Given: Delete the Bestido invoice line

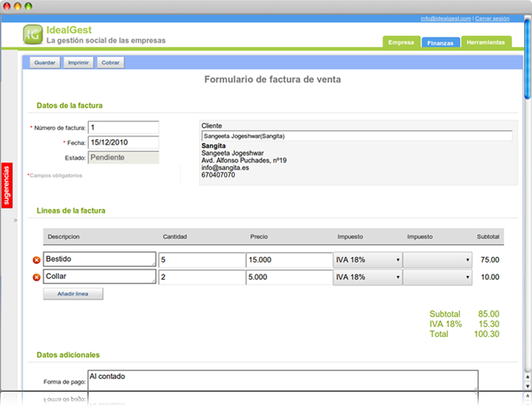Looking at the screenshot, I should tap(37, 260).
